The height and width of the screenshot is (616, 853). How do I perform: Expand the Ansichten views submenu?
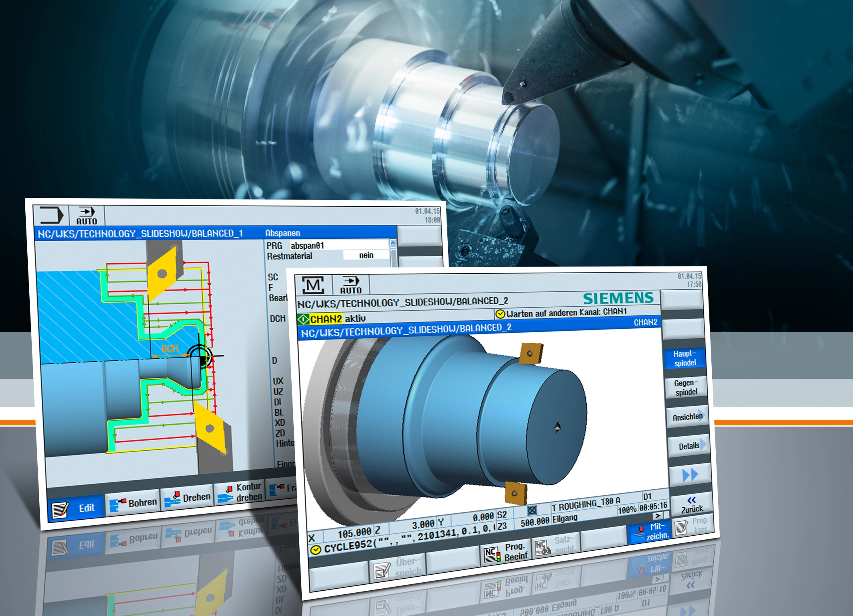tap(688, 417)
